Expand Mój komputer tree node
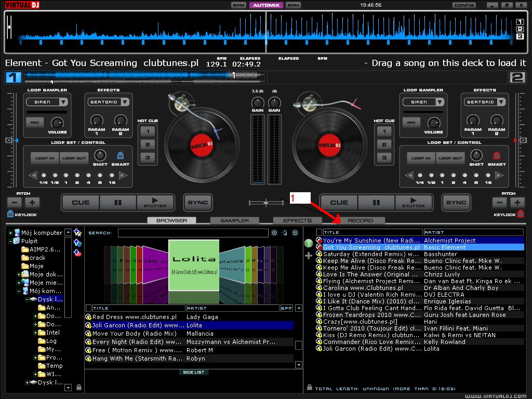This screenshot has height=399, width=532. click(10, 233)
